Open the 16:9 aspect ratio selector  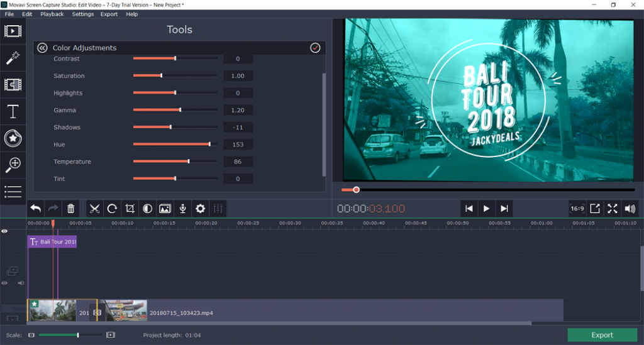click(577, 209)
